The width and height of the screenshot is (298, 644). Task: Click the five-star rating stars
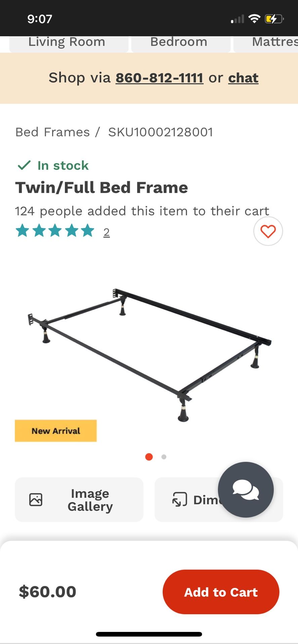coord(55,231)
